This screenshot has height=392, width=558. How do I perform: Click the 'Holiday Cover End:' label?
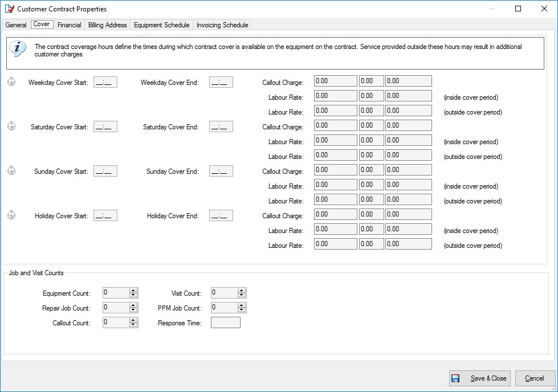(173, 216)
